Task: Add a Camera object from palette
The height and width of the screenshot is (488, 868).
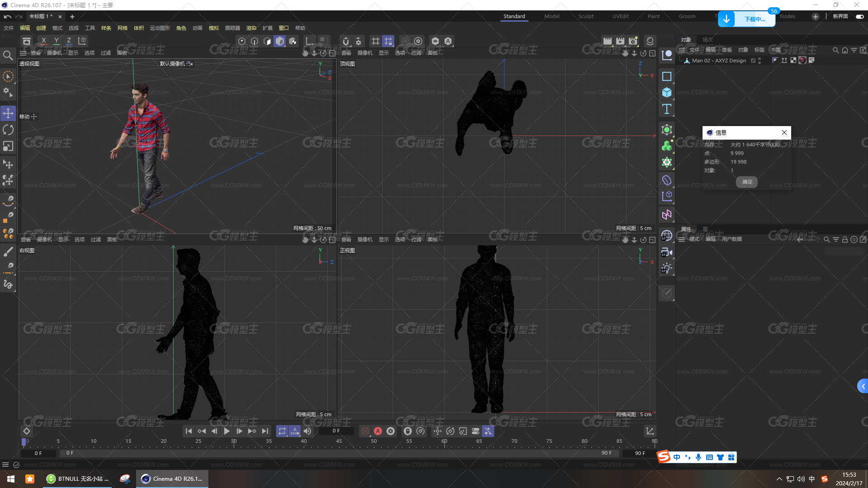Action: coord(667,252)
